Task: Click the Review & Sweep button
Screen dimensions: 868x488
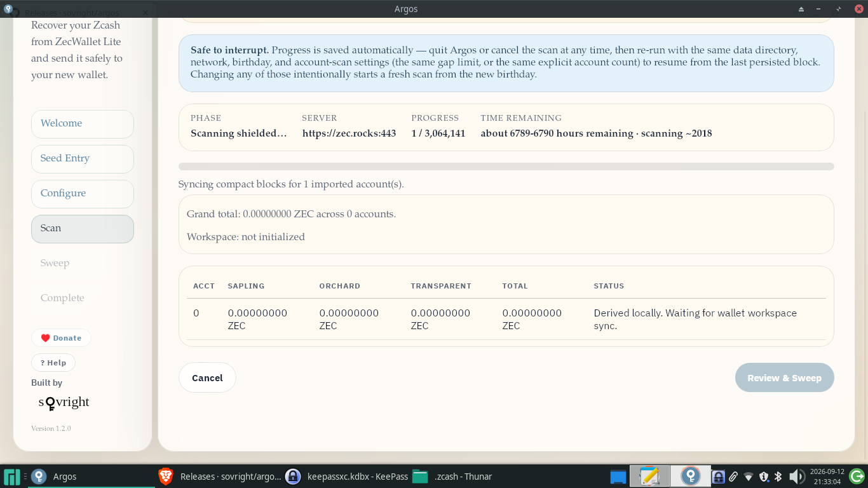Action: 784,377
